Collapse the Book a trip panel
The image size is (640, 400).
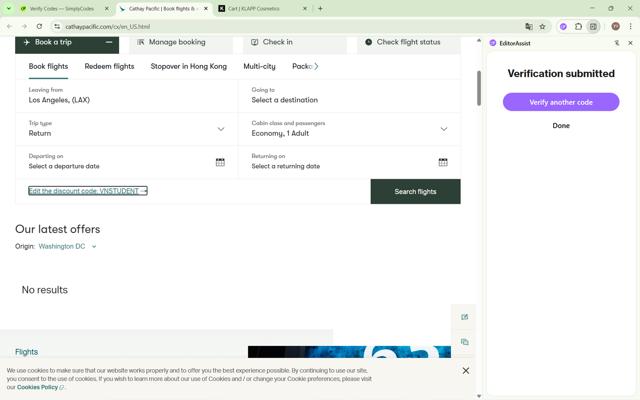coord(109,42)
